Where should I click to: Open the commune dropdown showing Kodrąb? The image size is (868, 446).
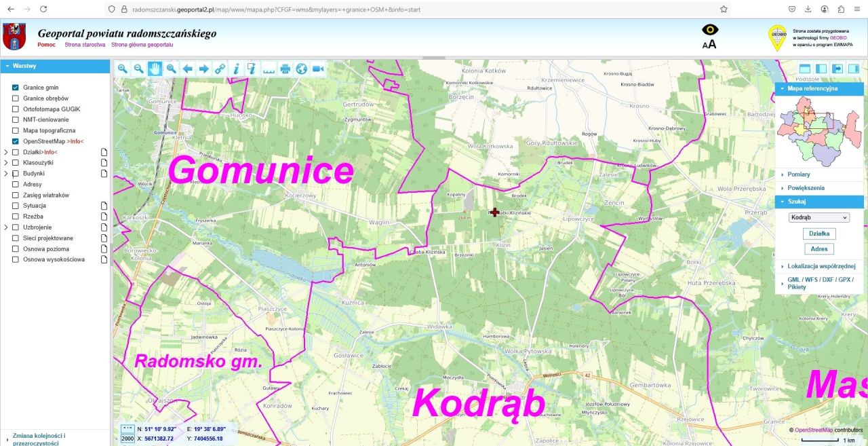[819, 218]
